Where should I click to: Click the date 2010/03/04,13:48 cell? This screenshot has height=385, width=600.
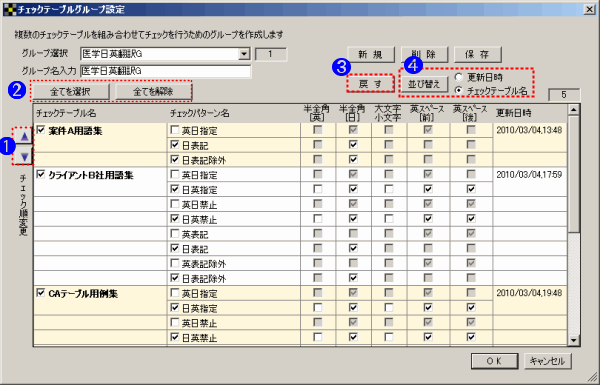pos(530,130)
